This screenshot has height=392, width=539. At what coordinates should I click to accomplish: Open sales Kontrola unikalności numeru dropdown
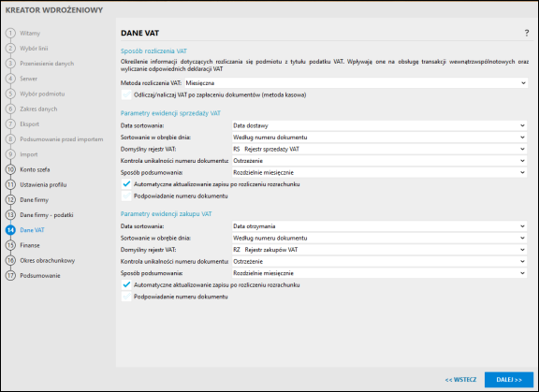[x=379, y=160]
